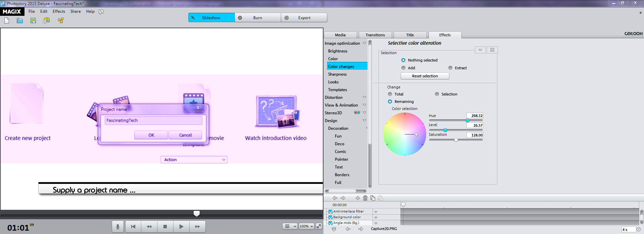The image size is (644, 234).
Task: Jump to the start of the slideshow
Action: 133,227
